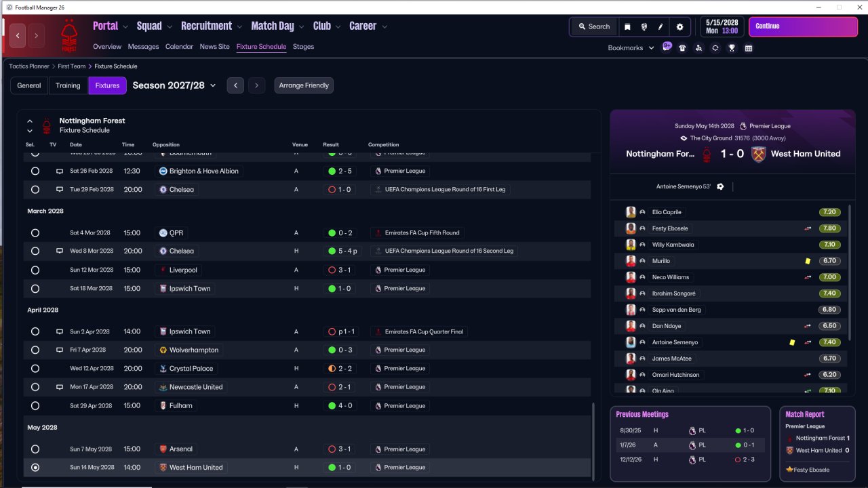
Task: Open the Calendar submenu item
Action: click(x=179, y=47)
